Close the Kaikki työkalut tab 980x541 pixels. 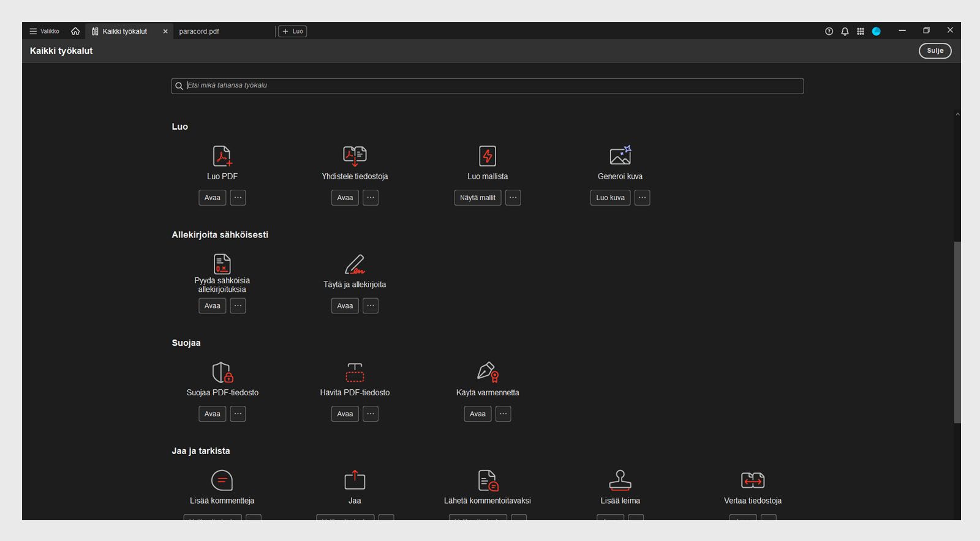point(165,31)
